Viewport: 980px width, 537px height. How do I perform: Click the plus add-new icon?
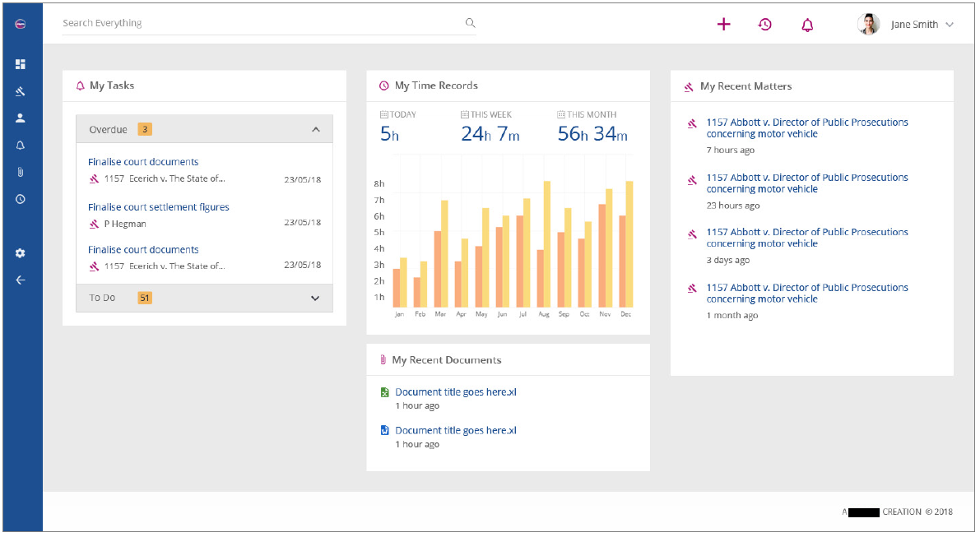723,25
